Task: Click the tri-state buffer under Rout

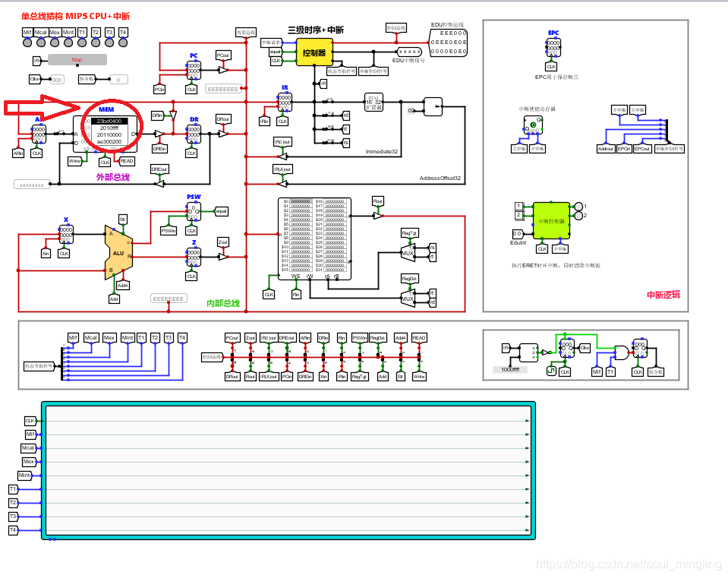Action: [378, 216]
